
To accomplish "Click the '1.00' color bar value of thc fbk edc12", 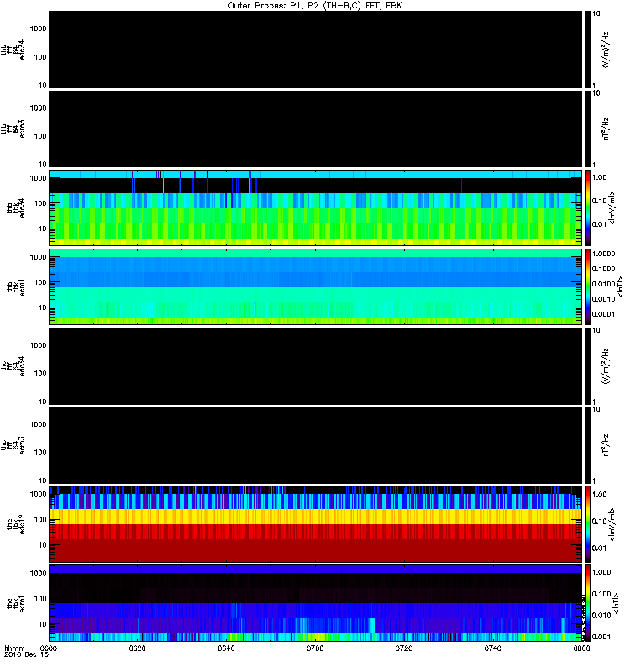I will tap(600, 495).
